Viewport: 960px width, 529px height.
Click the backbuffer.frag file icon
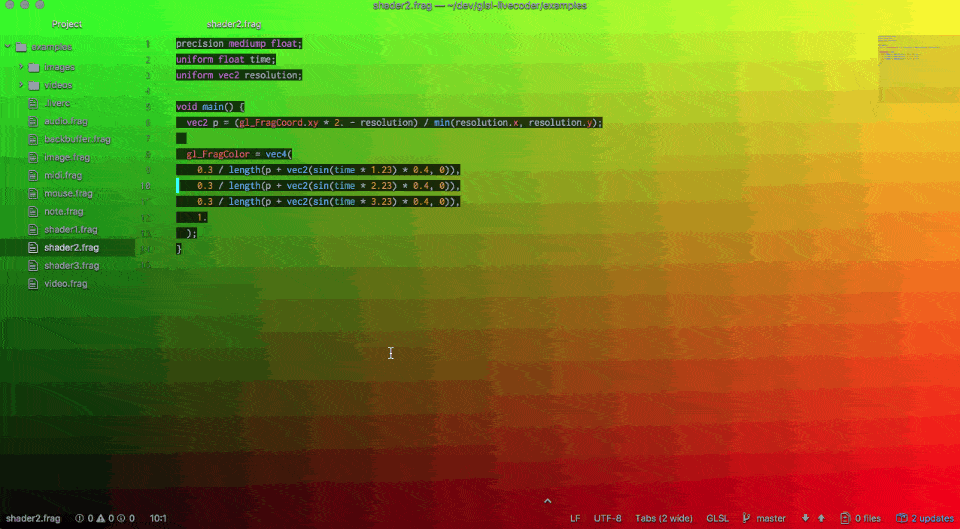33,139
